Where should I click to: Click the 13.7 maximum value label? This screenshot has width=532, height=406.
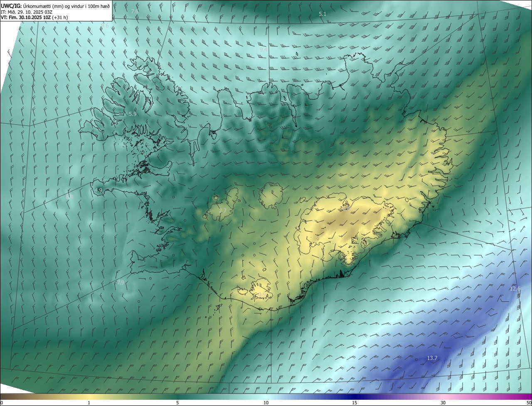[x=432, y=358]
